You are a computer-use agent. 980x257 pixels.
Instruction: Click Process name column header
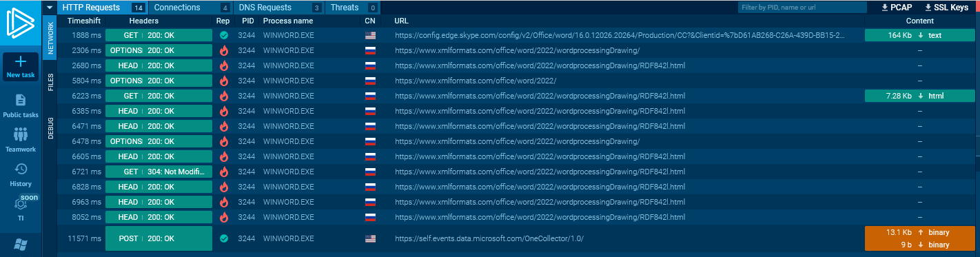(288, 21)
